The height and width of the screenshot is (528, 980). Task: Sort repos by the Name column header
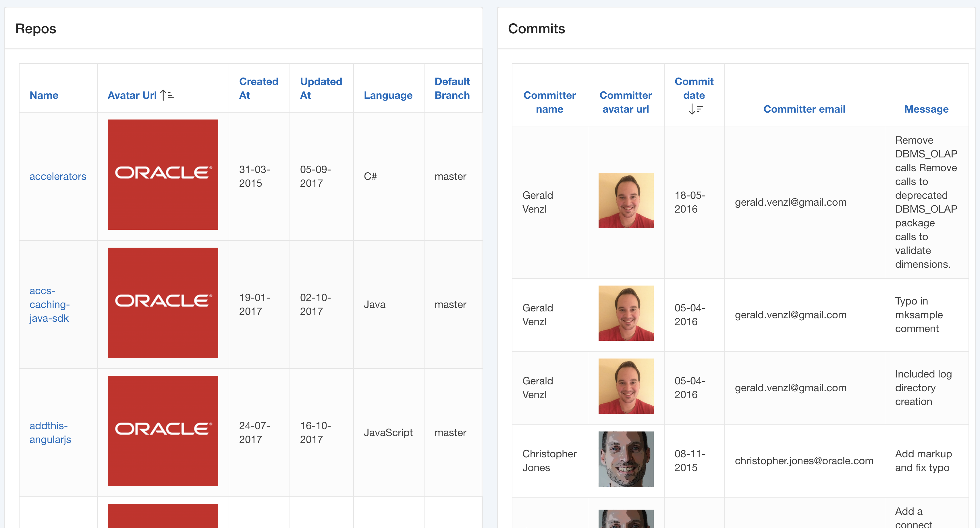pyautogui.click(x=44, y=95)
